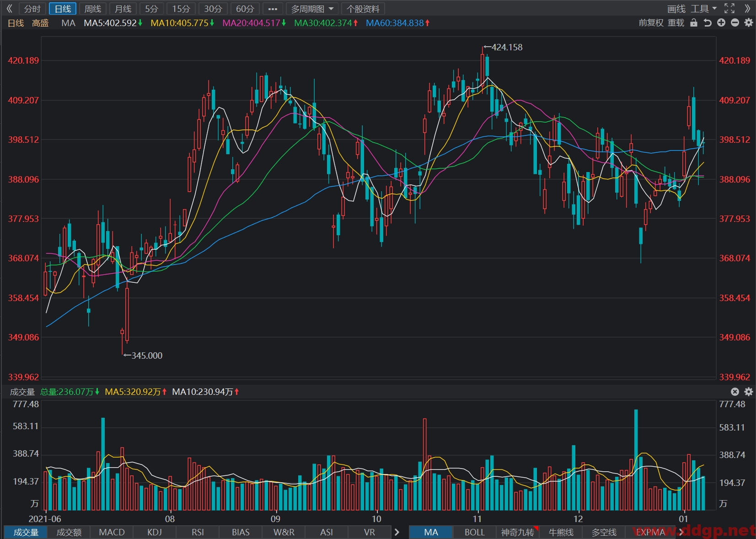Zoom out with the minus circle icon

click(x=735, y=23)
